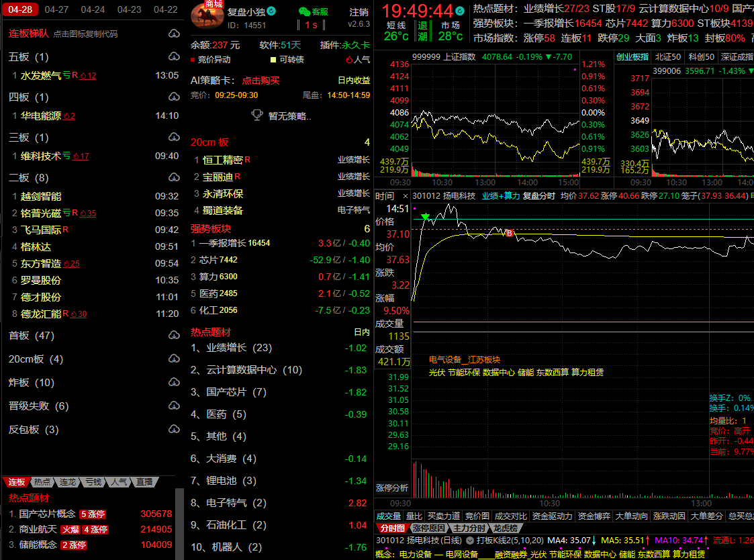Toggle the 竞价异动 red marker
This screenshot has width=754, height=560.
click(x=194, y=60)
